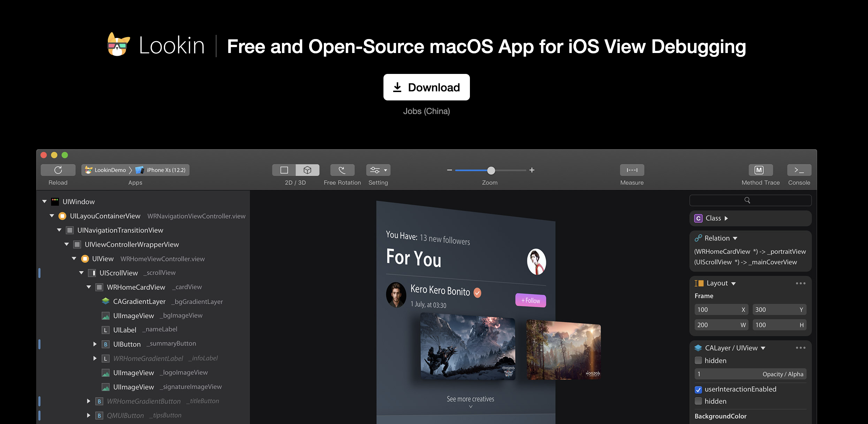Click the Horizon robot game thumbnail
The height and width of the screenshot is (424, 868).
point(468,347)
